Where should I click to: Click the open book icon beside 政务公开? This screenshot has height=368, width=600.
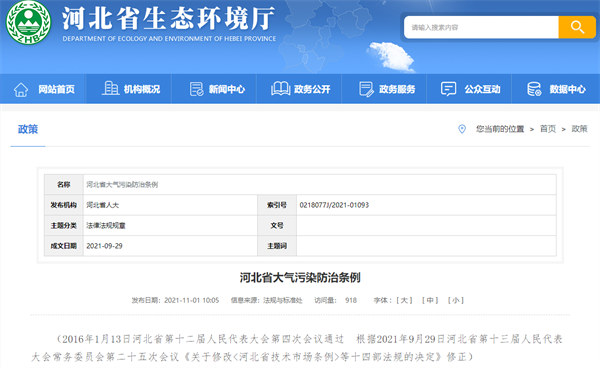(x=280, y=89)
